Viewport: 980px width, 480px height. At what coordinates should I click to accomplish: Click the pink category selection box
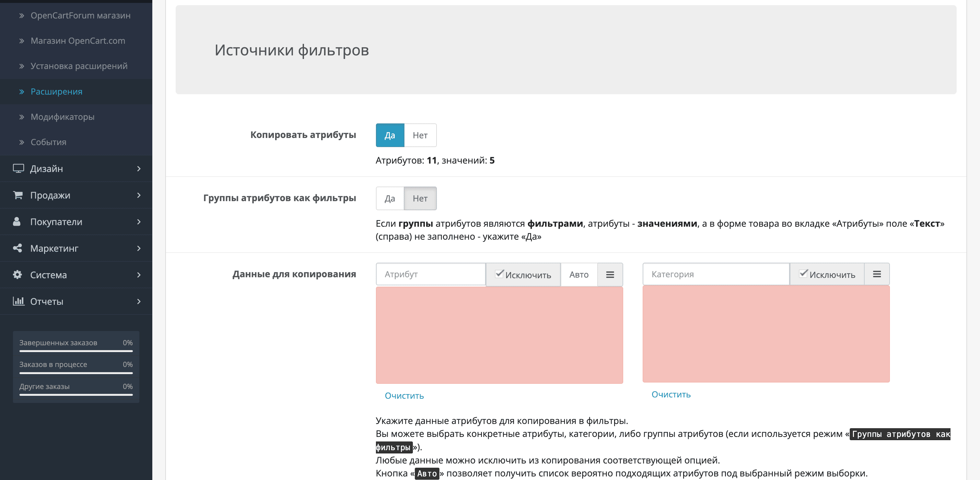[766, 334]
